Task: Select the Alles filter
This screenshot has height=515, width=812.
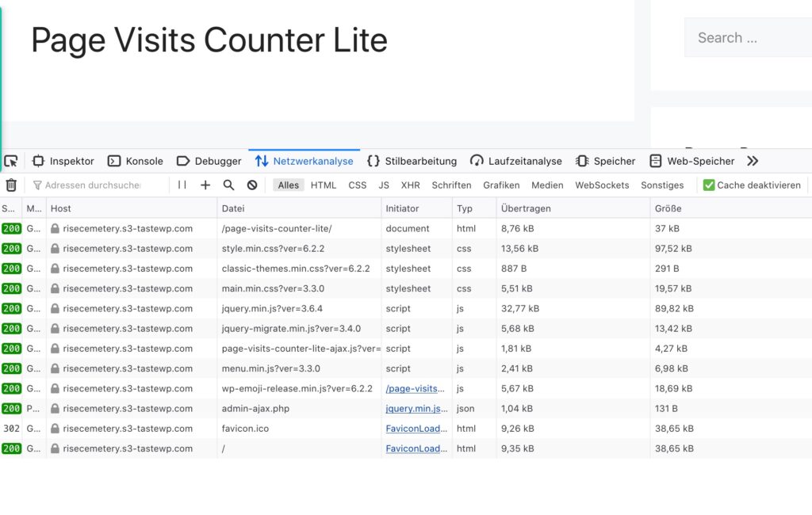Action: 289,185
